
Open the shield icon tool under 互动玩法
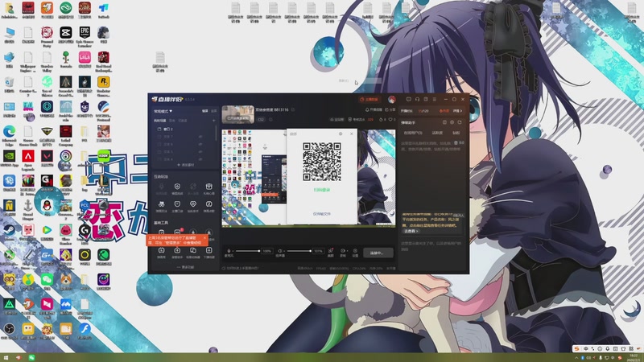click(177, 189)
